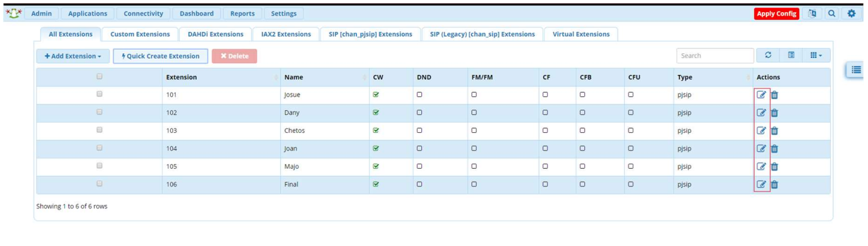This screenshot has height=246, width=868.
Task: Switch to SIP (Legacy) [chan_sip] Extensions tab
Action: [482, 34]
